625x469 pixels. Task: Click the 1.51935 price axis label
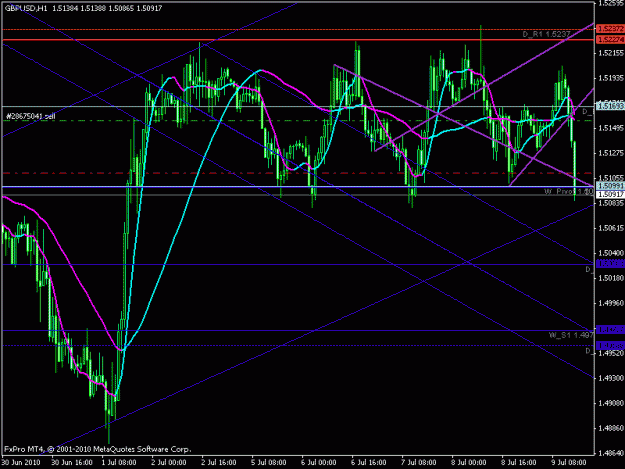coord(611,78)
